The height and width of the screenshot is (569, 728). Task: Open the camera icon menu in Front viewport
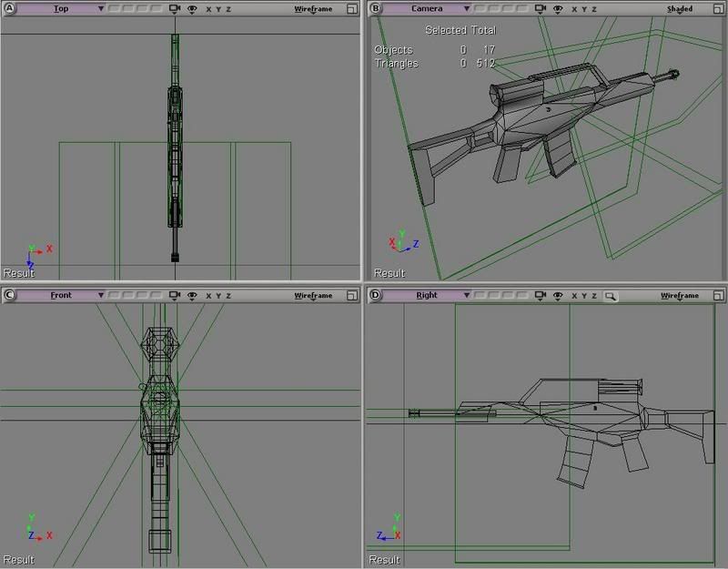tap(175, 295)
